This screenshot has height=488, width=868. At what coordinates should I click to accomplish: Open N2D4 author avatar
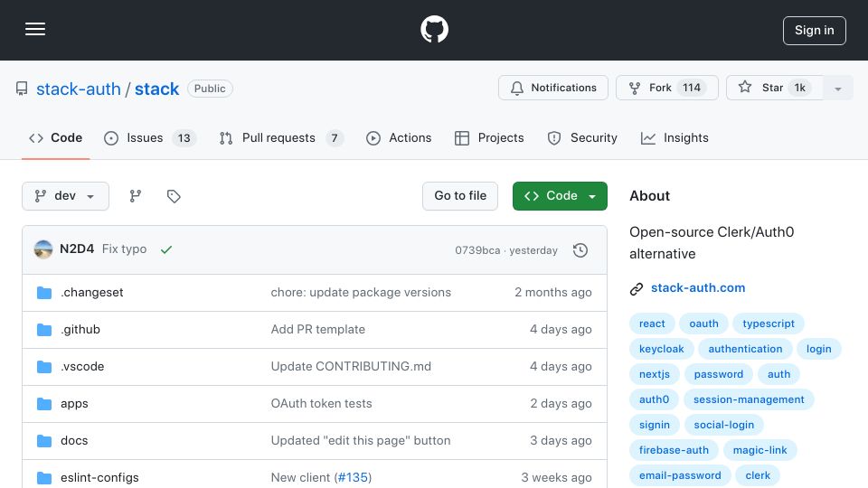click(43, 249)
